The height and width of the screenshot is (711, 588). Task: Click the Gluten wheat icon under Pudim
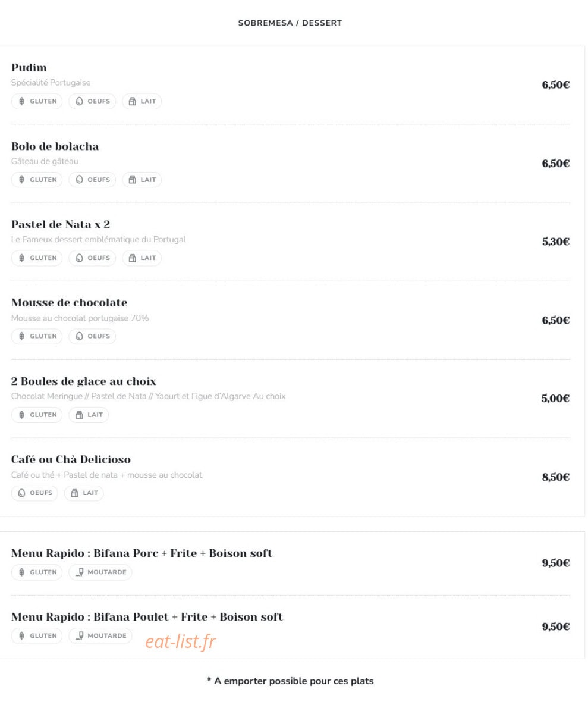[x=21, y=101]
